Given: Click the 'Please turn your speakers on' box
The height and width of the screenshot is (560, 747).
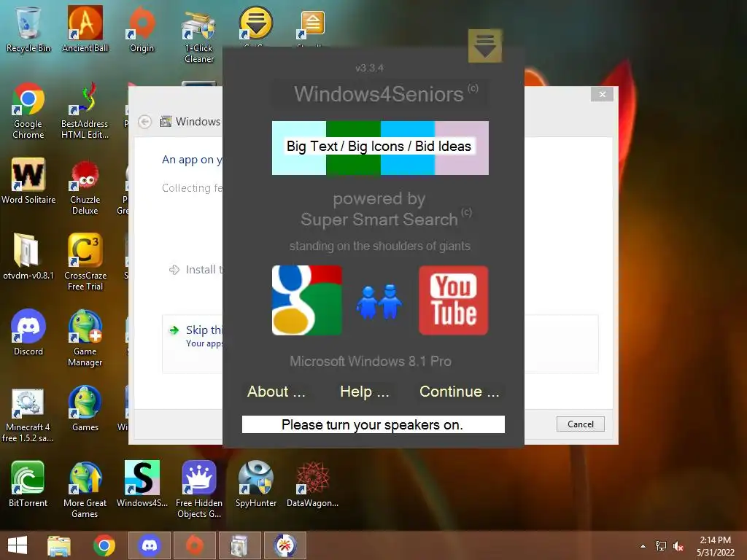Looking at the screenshot, I should 373,424.
